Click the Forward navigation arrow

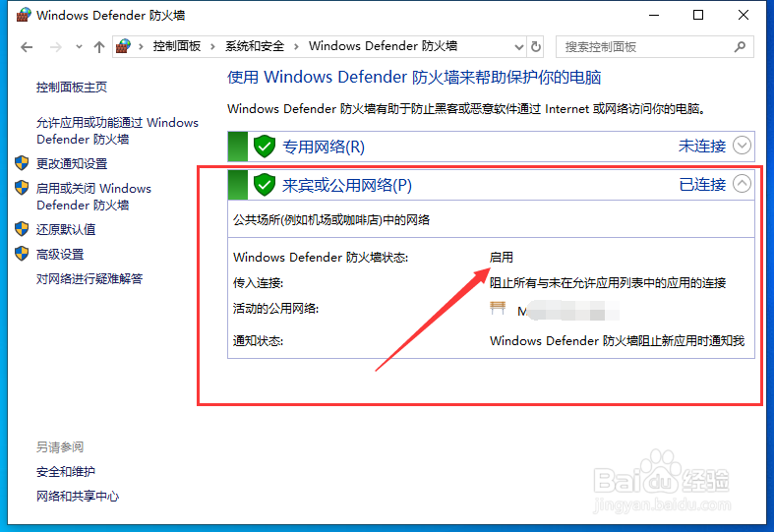point(56,47)
